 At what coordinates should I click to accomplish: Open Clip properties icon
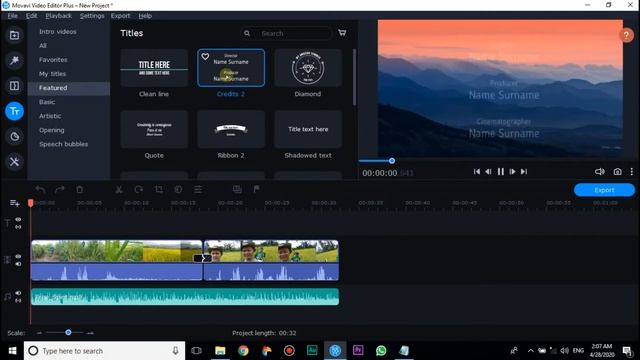(198, 189)
